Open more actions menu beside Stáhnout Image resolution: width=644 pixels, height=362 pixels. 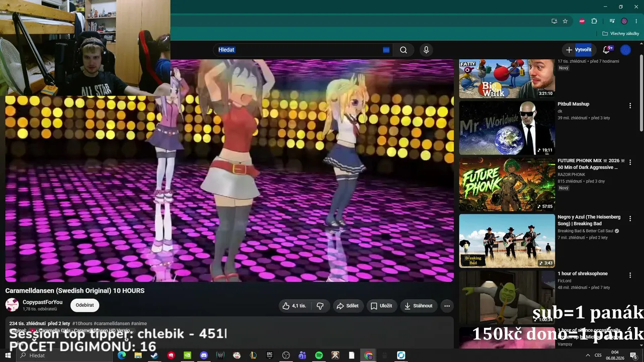coord(447,306)
